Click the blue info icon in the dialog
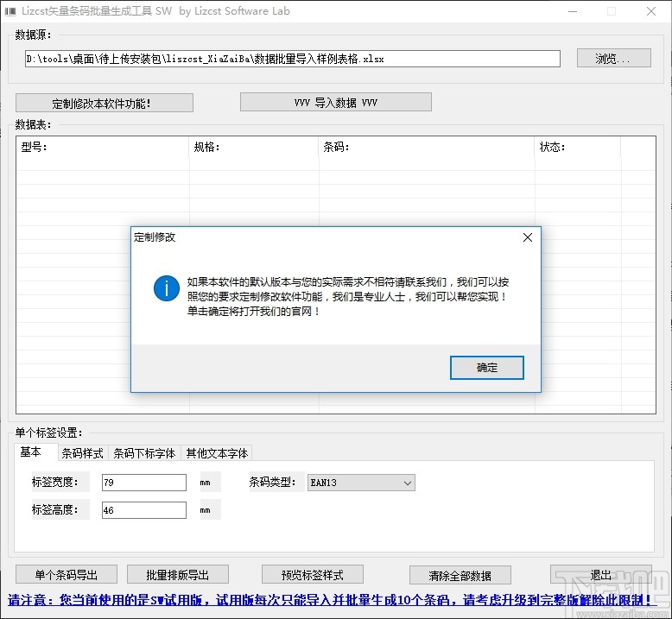This screenshot has width=672, height=619. tap(167, 288)
